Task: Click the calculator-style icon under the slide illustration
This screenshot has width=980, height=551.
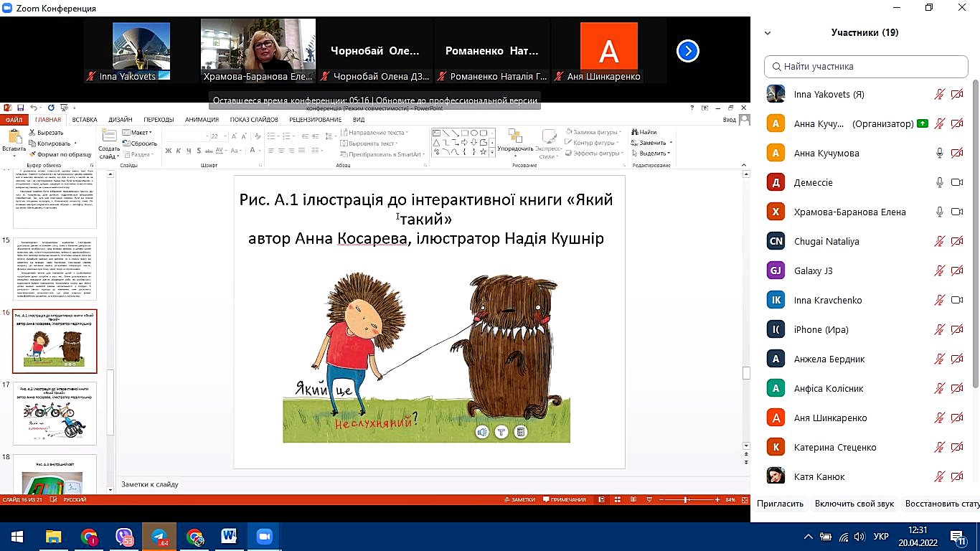Action: pos(521,432)
